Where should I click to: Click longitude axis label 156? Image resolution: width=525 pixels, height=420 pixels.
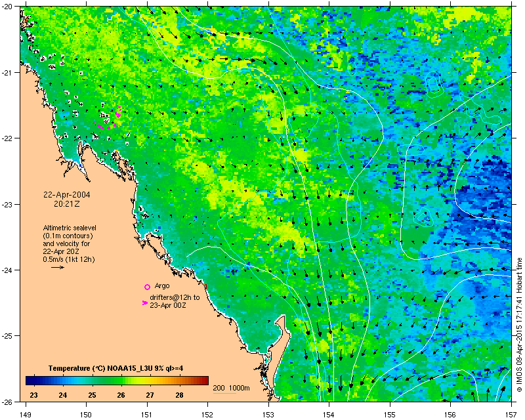450,415
